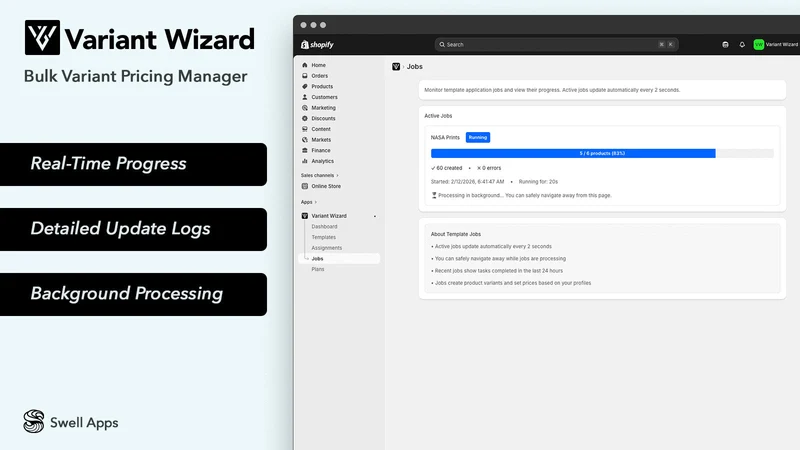
Task: Open Online Store sales channel
Action: [x=326, y=186]
